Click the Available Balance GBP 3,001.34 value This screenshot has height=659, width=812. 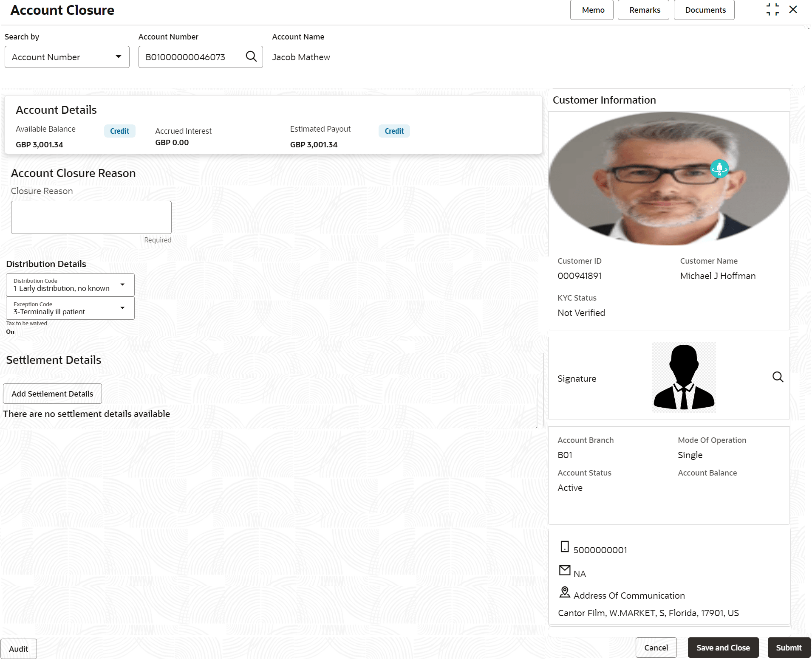click(x=40, y=145)
